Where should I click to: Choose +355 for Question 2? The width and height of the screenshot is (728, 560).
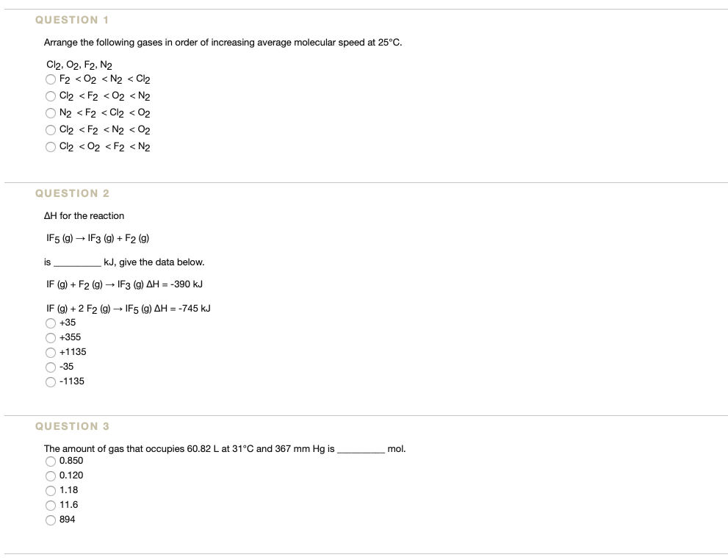49,337
